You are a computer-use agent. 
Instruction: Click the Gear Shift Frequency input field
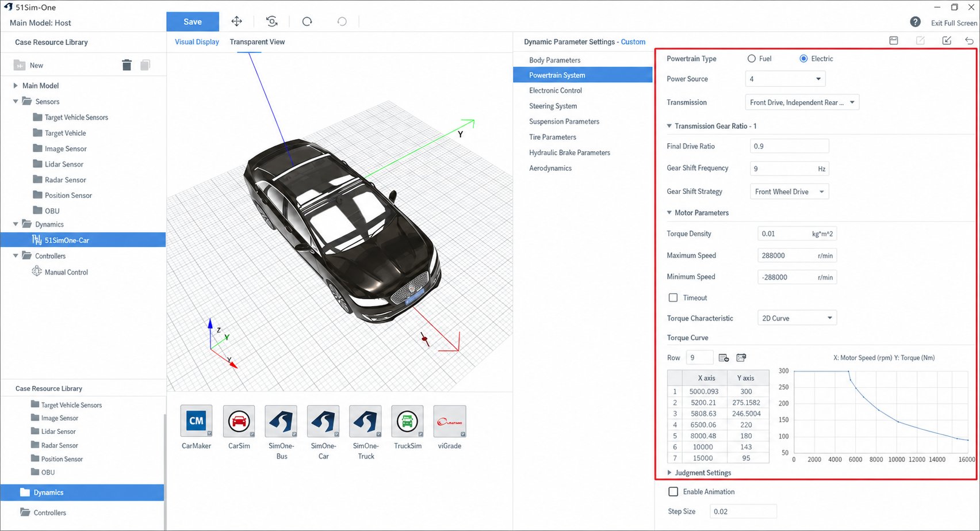tap(789, 169)
